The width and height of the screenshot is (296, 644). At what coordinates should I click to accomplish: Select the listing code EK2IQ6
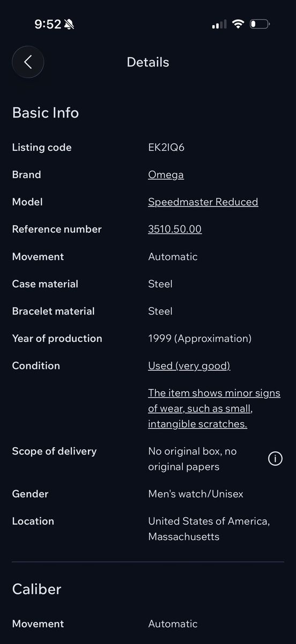[166, 147]
